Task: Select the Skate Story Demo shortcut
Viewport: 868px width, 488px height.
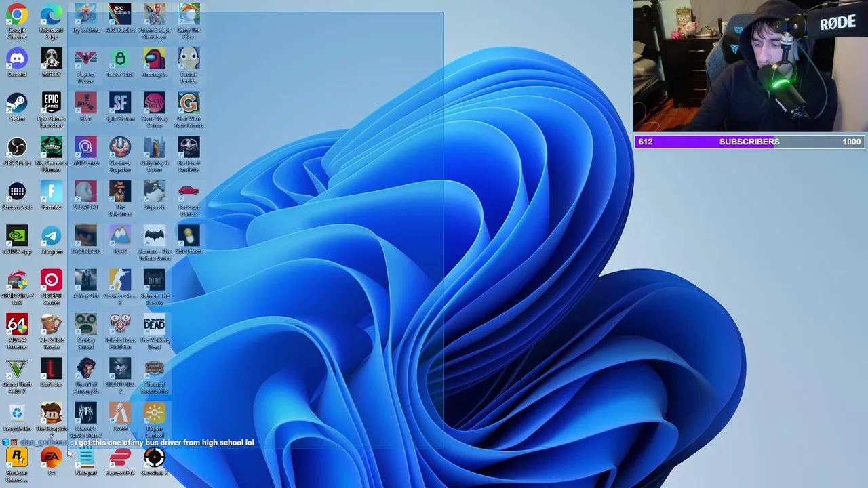Action: pos(155,110)
